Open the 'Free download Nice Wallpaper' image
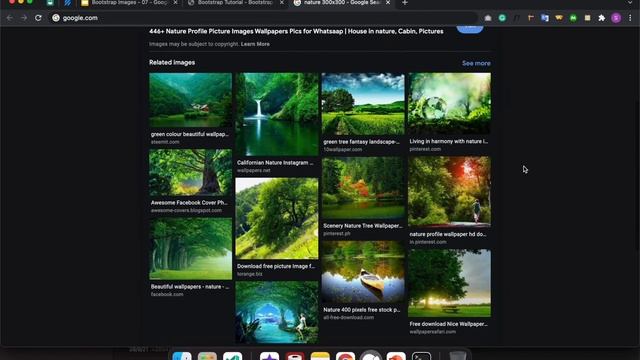The image size is (640, 360). coord(449,283)
